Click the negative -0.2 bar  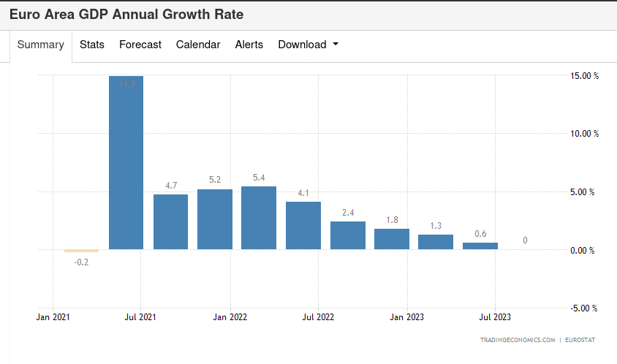81,251
